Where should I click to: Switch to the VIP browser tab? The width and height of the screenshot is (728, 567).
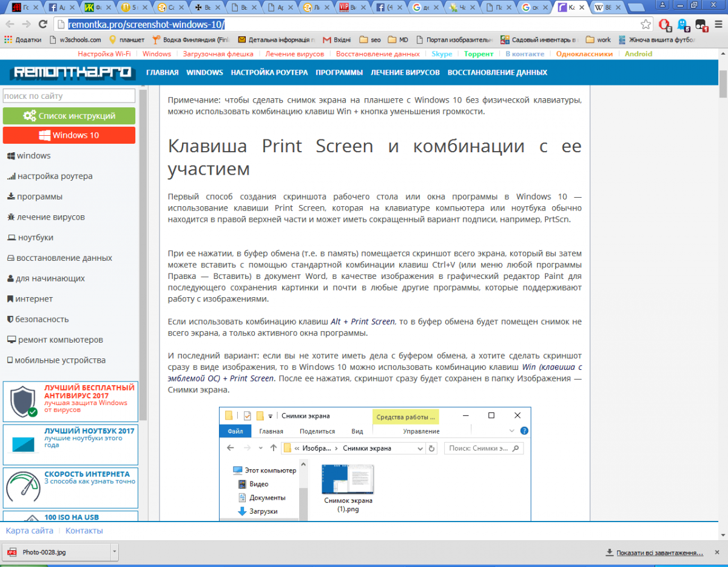[352, 8]
